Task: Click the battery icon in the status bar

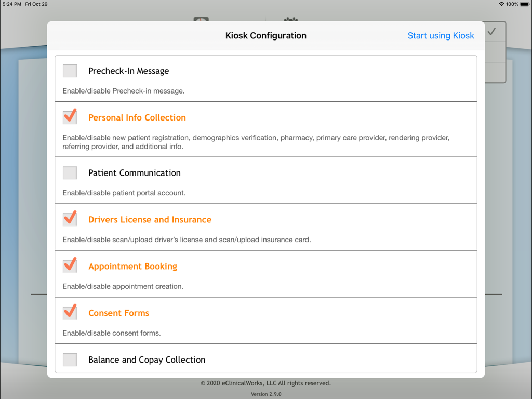Action: tap(525, 4)
